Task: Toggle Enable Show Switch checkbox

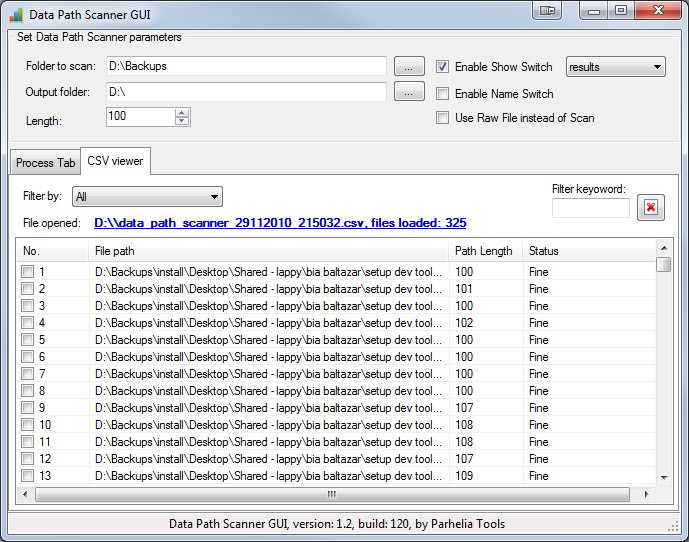Action: click(443, 67)
